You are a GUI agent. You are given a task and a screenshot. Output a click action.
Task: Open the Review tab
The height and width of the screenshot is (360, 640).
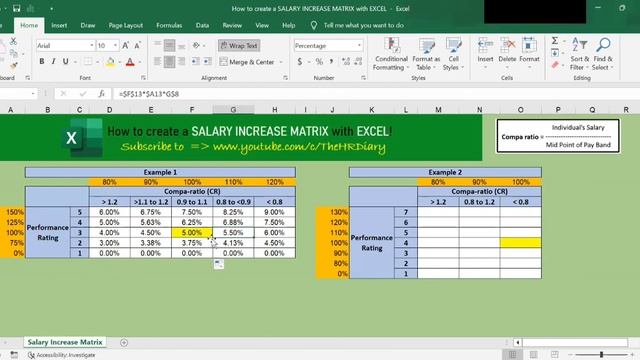click(232, 25)
